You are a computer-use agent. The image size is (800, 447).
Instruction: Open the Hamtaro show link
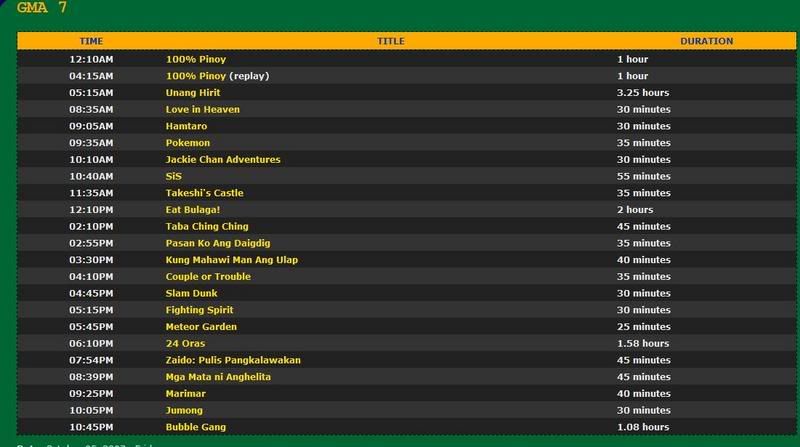coord(186,126)
